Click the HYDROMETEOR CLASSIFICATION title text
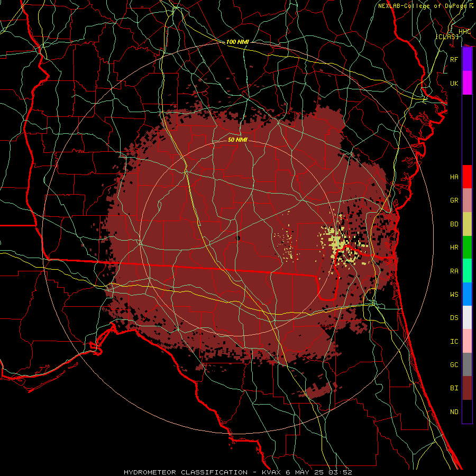Image resolution: width=476 pixels, height=476 pixels. tap(186, 472)
